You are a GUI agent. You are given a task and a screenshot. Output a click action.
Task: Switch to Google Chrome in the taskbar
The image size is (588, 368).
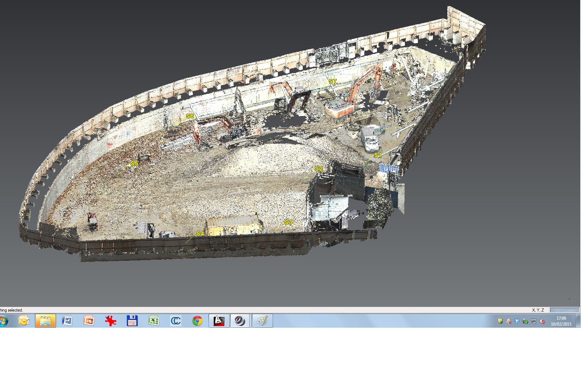coord(197,321)
